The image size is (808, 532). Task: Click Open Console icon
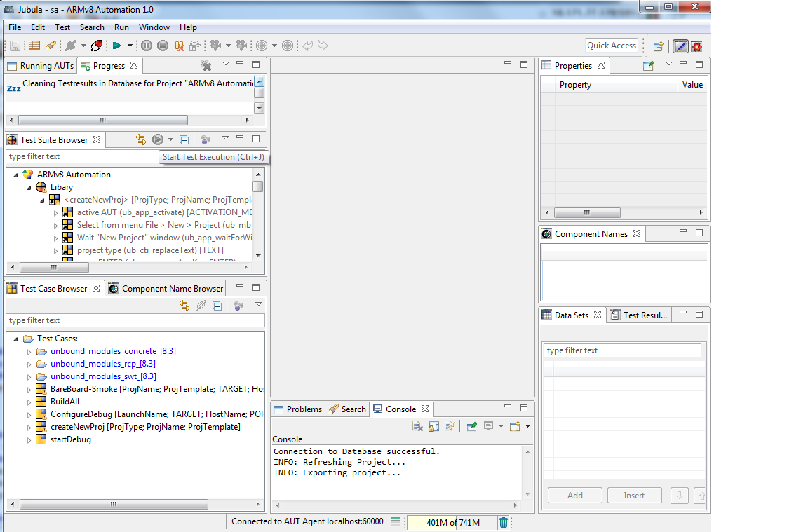pos(514,426)
